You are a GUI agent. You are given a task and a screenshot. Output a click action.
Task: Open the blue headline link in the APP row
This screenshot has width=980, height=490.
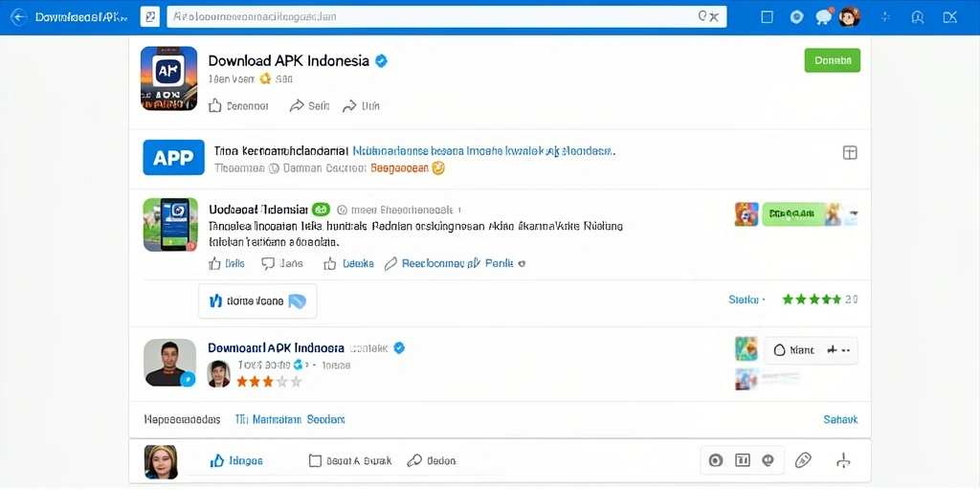pyautogui.click(x=484, y=151)
